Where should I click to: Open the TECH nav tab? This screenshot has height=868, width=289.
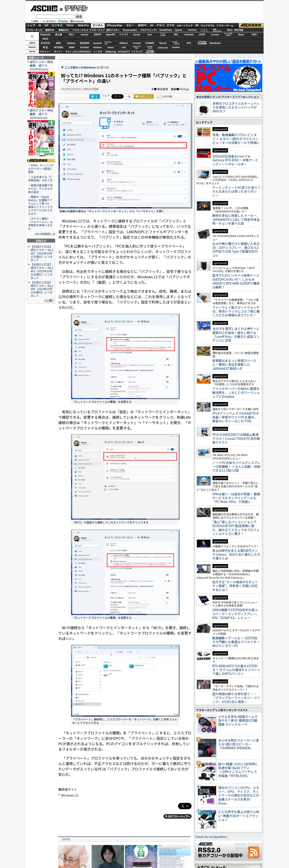[x=70, y=25]
